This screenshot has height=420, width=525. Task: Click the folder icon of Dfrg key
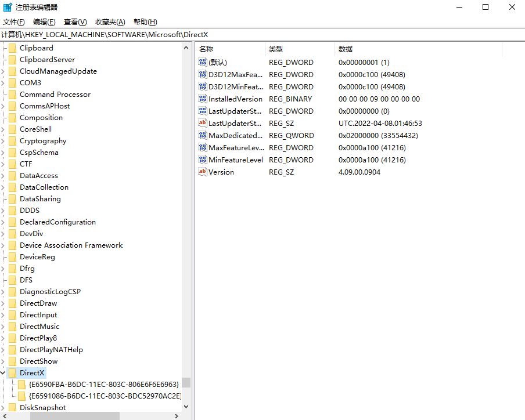[x=12, y=269]
